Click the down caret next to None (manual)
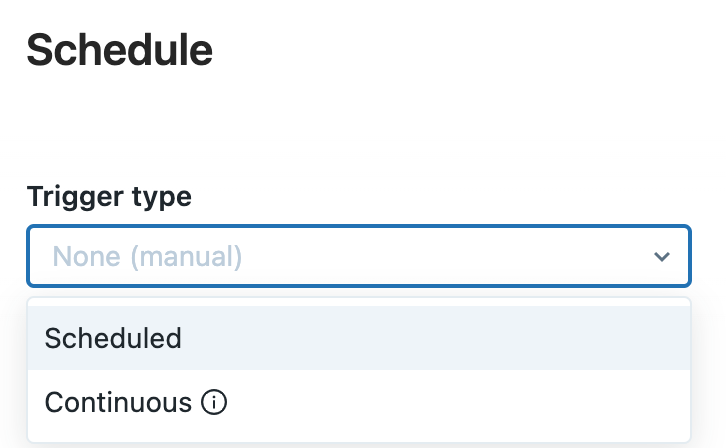726x448 pixels. click(x=661, y=257)
